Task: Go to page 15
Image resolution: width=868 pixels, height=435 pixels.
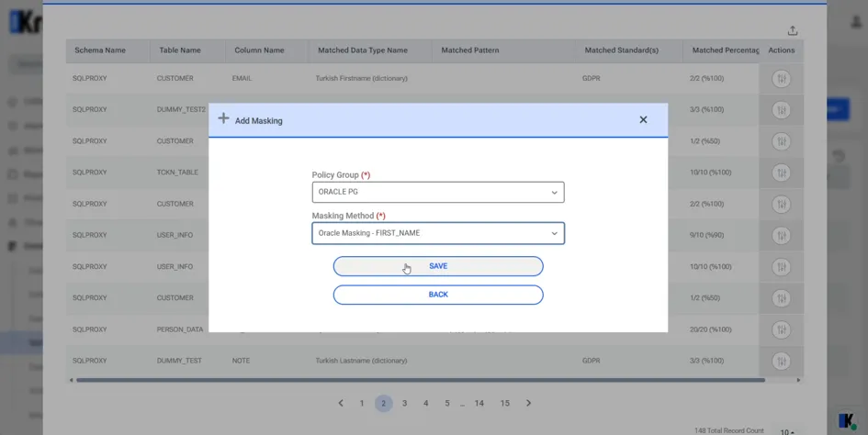Action: [x=505, y=404]
